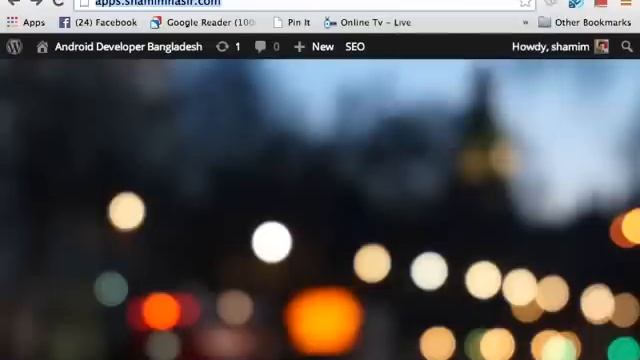The width and height of the screenshot is (640, 360).
Task: Open the Howdy, shamim account menu
Action: (550, 47)
